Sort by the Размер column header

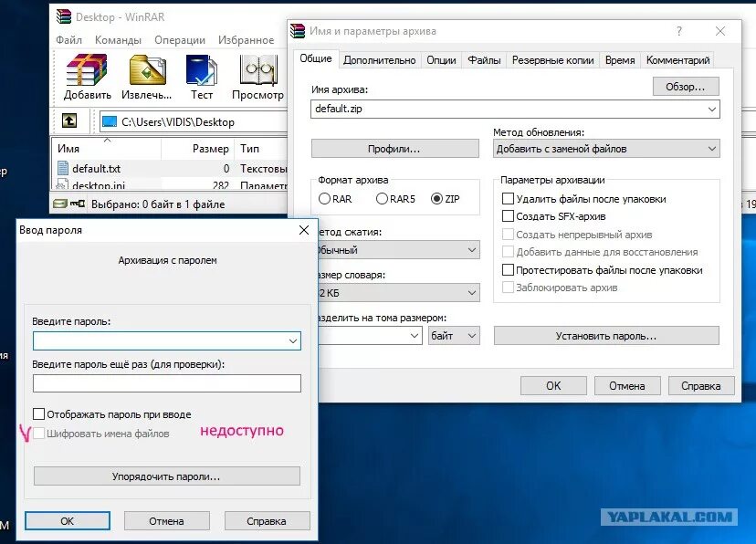pyautogui.click(x=198, y=149)
